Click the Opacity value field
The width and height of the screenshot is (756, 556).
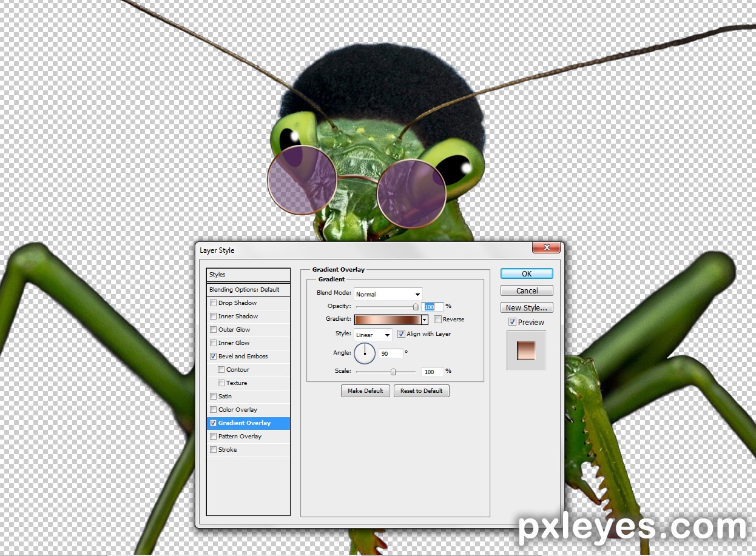point(433,307)
